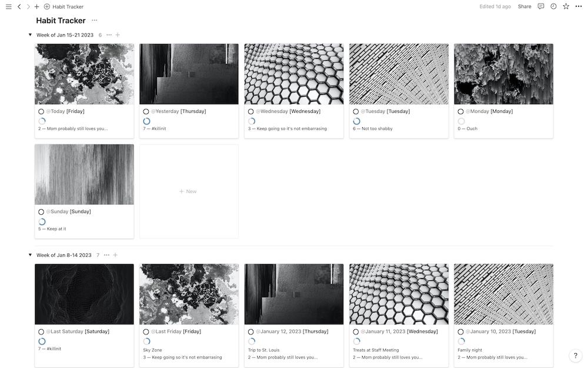Open options for Week of Jan 15-21 group
This screenshot has width=588, height=368.
109,35
